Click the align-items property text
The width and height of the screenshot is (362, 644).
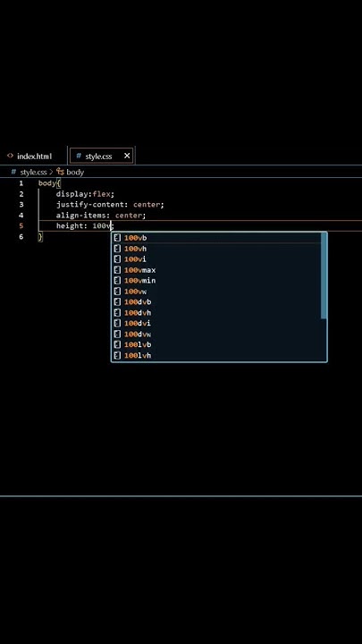click(83, 216)
